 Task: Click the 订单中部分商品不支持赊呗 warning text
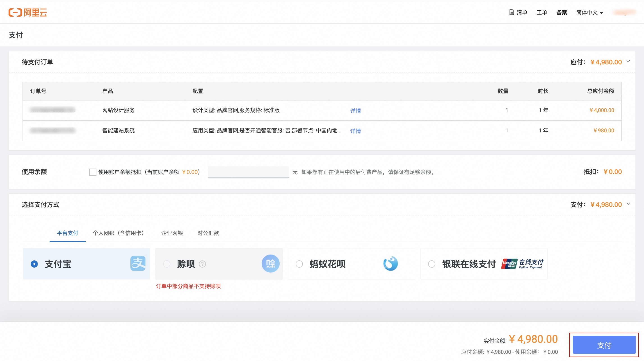click(188, 286)
